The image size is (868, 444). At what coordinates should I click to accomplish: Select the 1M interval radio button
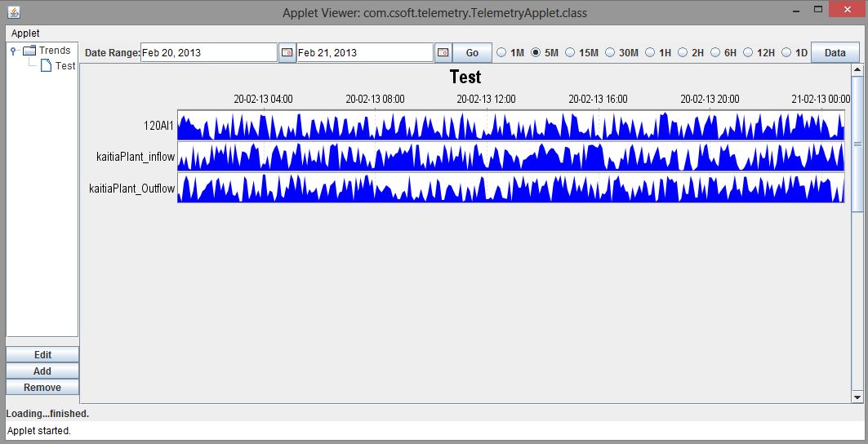coord(501,52)
